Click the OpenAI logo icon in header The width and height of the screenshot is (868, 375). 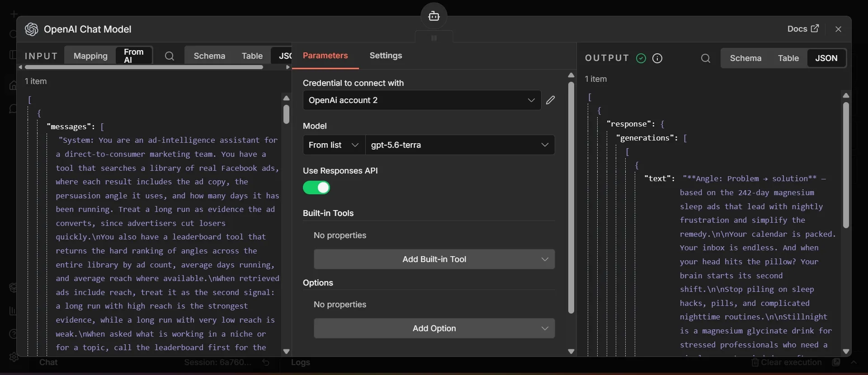pyautogui.click(x=31, y=29)
